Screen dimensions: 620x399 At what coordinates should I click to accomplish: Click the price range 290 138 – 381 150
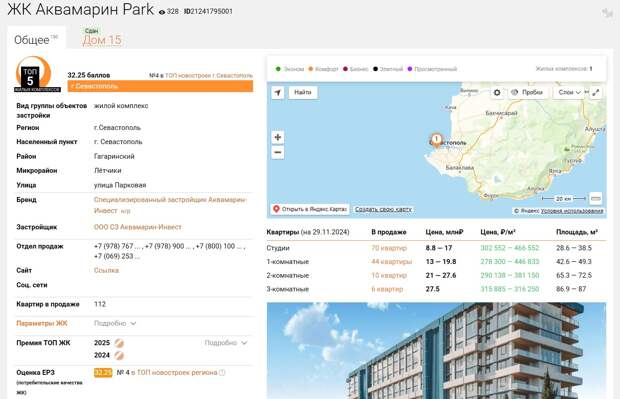pyautogui.click(x=510, y=275)
